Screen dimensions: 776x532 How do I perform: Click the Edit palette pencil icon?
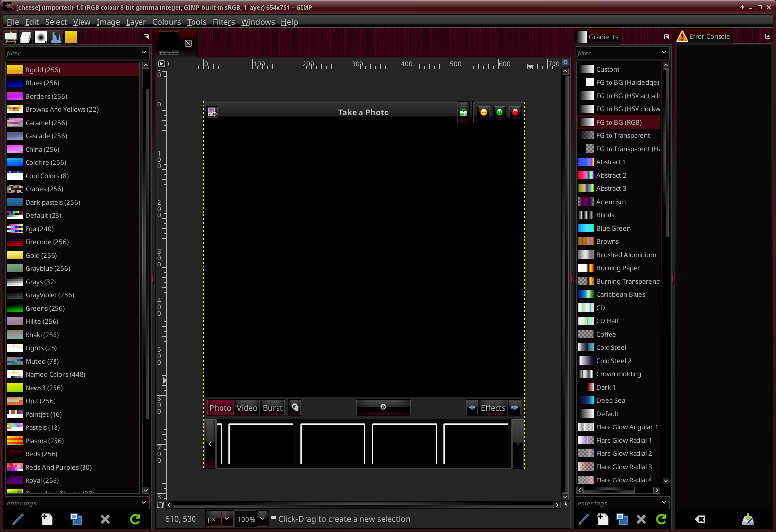pyautogui.click(x=18, y=519)
